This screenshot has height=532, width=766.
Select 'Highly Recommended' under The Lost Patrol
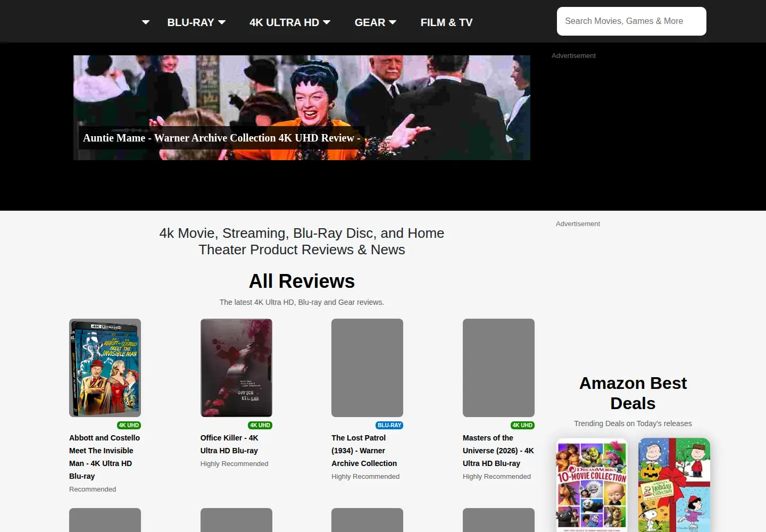pyautogui.click(x=365, y=477)
